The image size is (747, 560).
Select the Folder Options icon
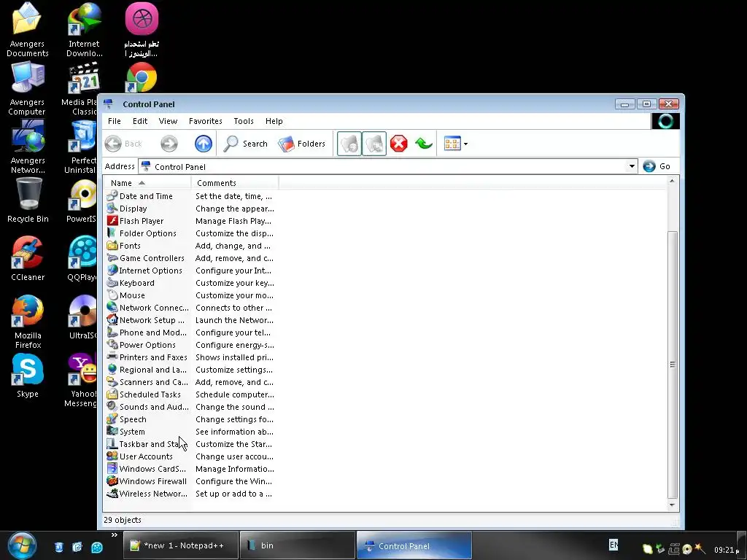pos(112,233)
